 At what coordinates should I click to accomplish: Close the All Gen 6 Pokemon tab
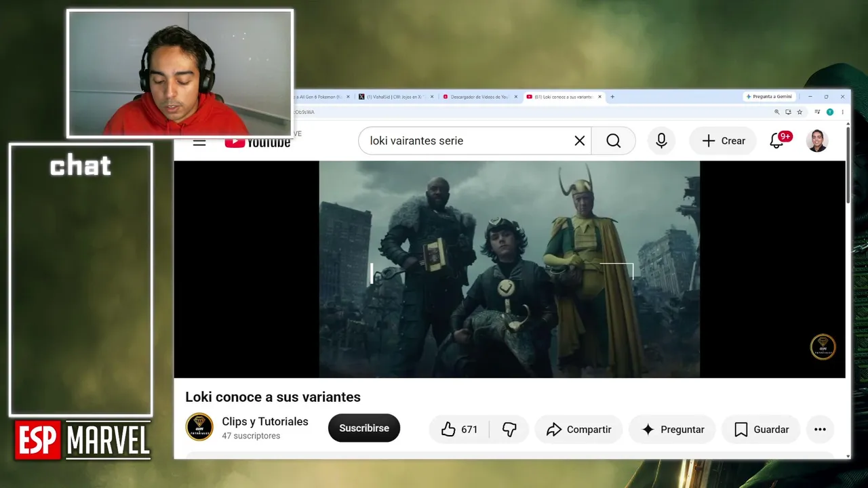[x=349, y=97]
